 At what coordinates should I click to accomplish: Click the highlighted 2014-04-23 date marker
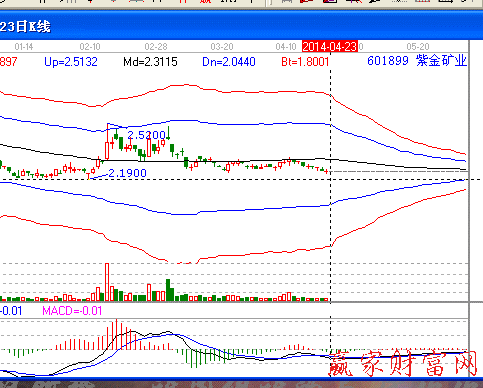pyautogui.click(x=330, y=46)
